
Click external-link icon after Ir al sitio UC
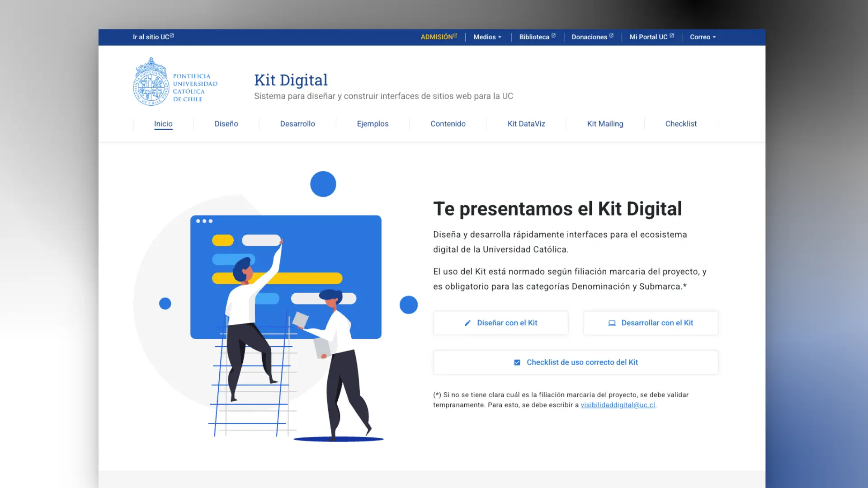[x=172, y=35]
